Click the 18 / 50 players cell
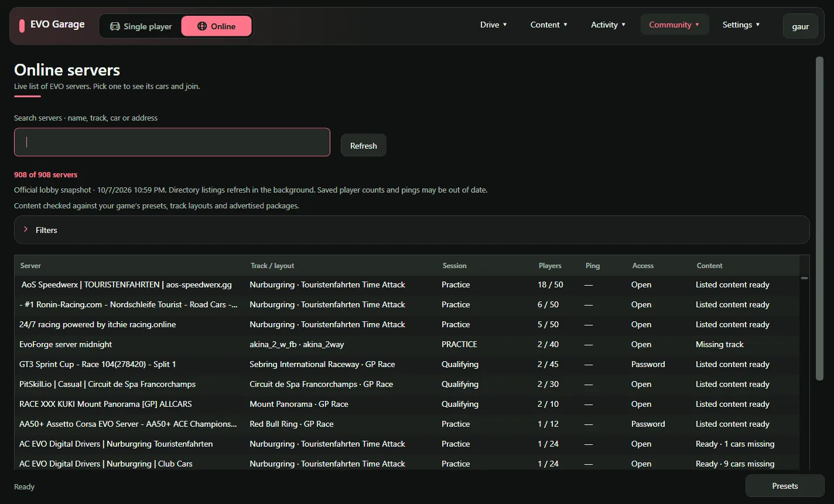Image resolution: width=834 pixels, height=504 pixels. (551, 285)
